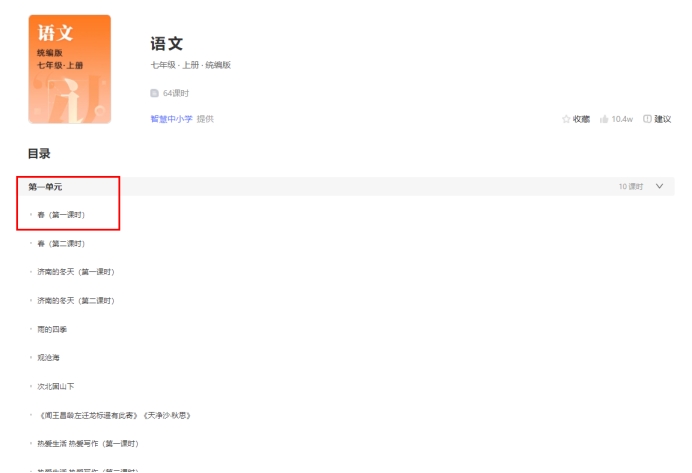Select 济南的冬天（第一课时）lesson

click(x=76, y=272)
